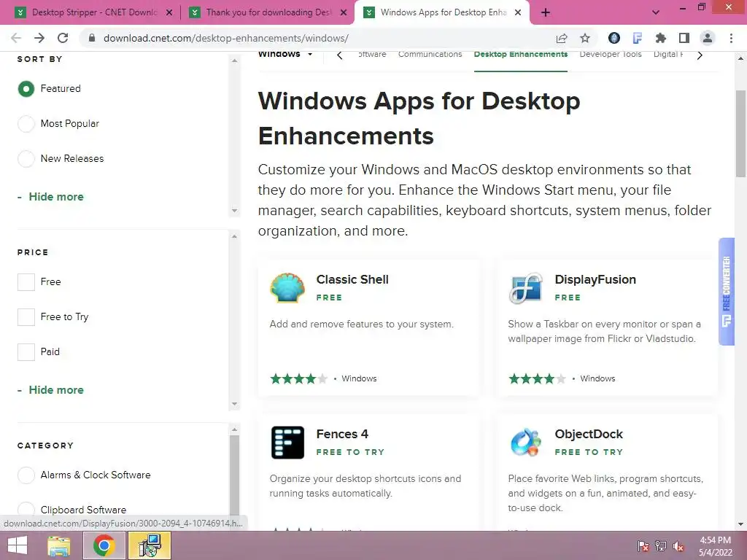Click Price list up arrow
The image size is (747, 560).
(x=234, y=237)
